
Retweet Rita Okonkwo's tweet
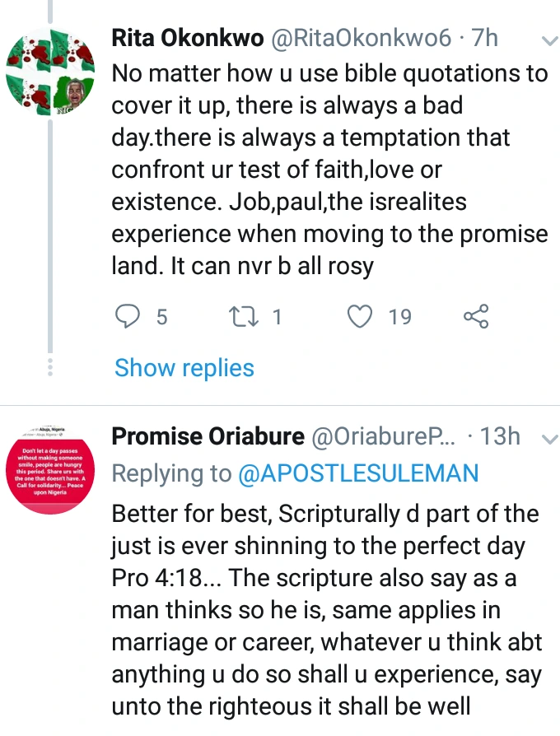[243, 316]
